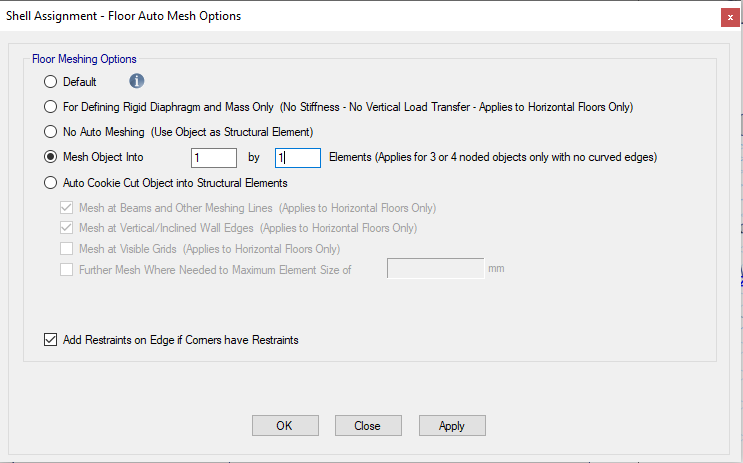The image size is (743, 463).
Task: Click the Maximum Element Size mm field
Action: click(x=435, y=268)
